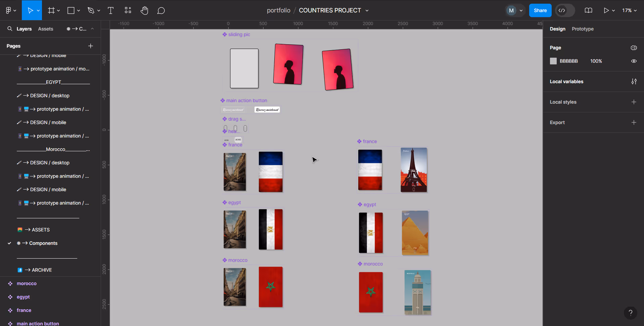Screen dimensions: 644x326
Task: Toggle Dev Mode switch
Action: pyautogui.click(x=565, y=10)
